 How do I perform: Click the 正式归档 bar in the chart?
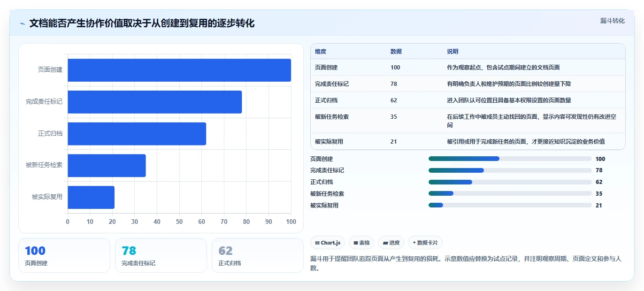(x=137, y=134)
